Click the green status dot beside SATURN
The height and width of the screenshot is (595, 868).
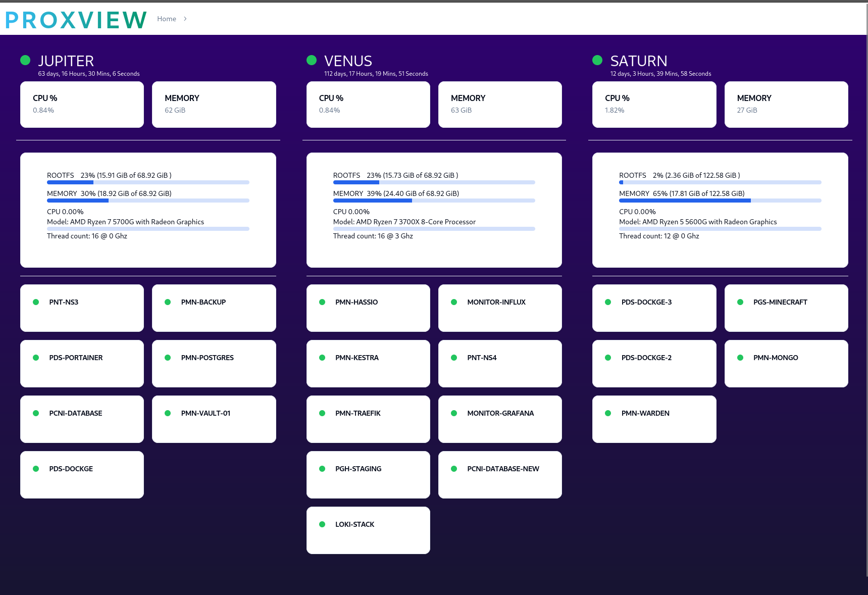[x=597, y=61]
